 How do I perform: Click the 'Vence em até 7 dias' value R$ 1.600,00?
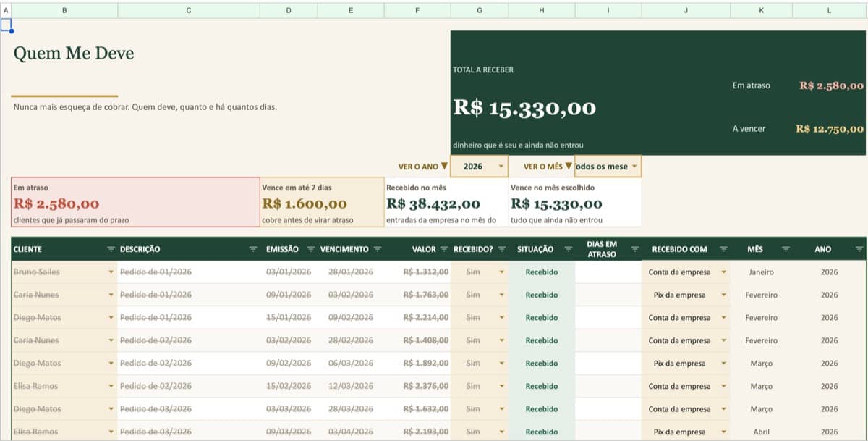(305, 204)
